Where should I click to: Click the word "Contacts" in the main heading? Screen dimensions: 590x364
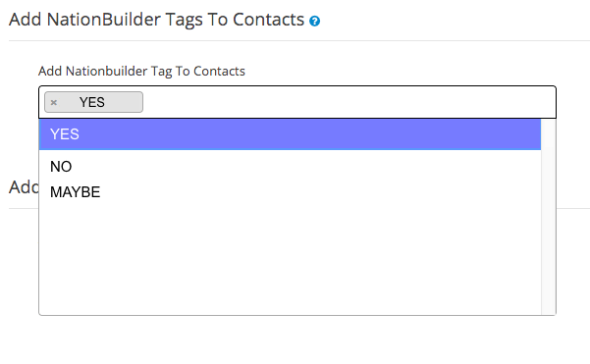[268, 20]
